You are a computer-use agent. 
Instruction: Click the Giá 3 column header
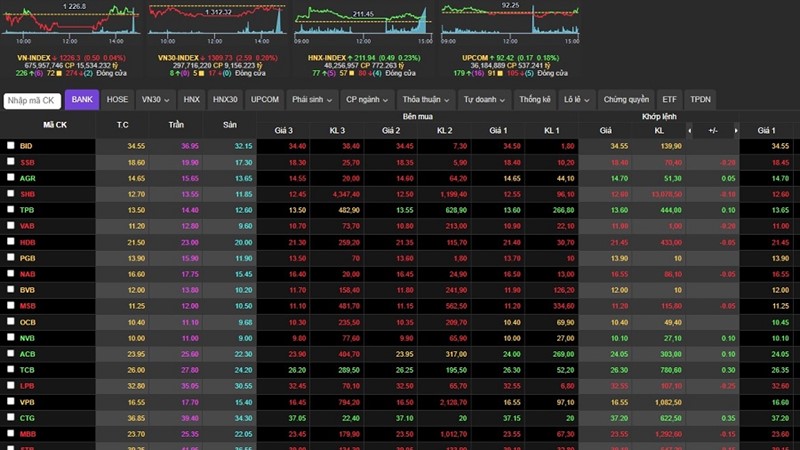[284, 131]
